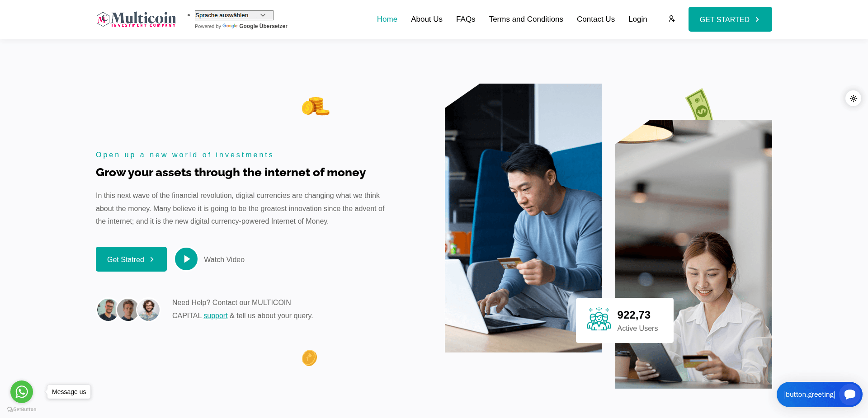Viewport: 868px width, 418px height.
Task: Expand the Sprache auswählen language dropdown
Action: (234, 15)
